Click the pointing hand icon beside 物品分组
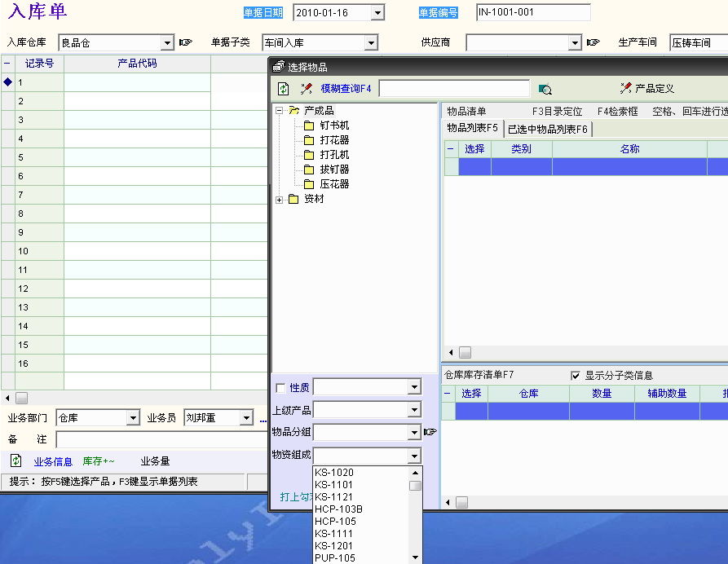The width and height of the screenshot is (728, 564). (430, 432)
